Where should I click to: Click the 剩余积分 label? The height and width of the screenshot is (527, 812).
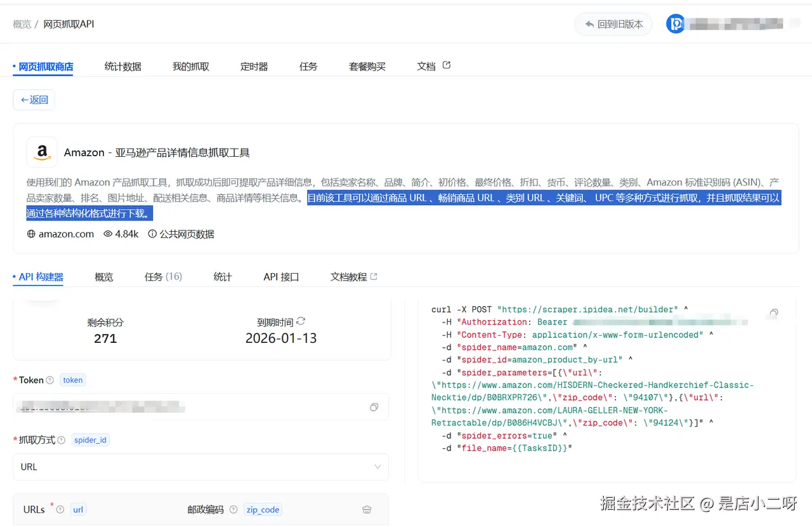point(105,322)
